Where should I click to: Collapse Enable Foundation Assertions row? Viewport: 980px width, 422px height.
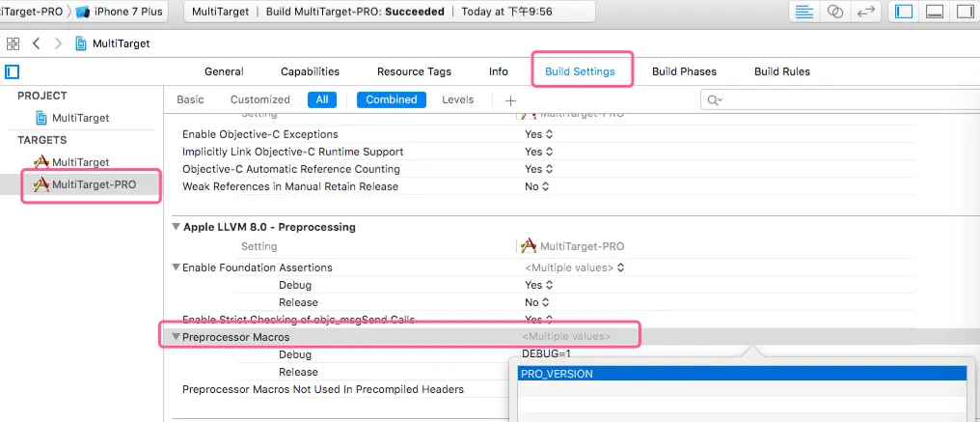point(177,267)
